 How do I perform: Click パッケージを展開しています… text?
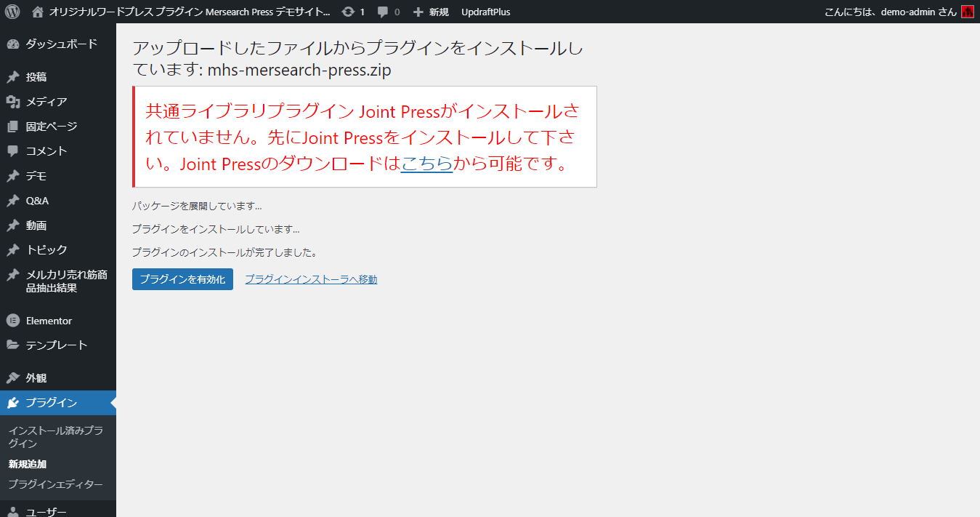197,207
